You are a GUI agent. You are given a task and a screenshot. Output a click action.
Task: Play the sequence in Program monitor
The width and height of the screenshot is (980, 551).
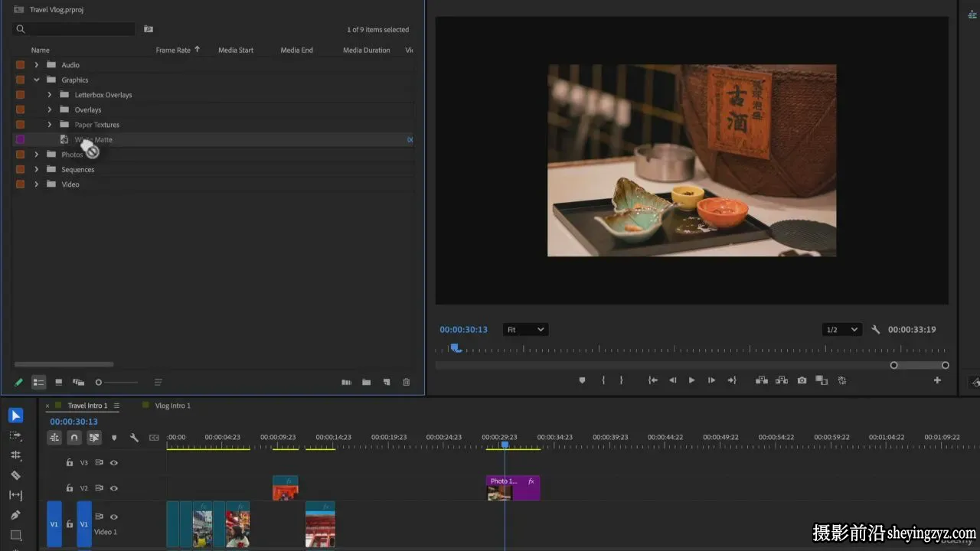pyautogui.click(x=691, y=380)
